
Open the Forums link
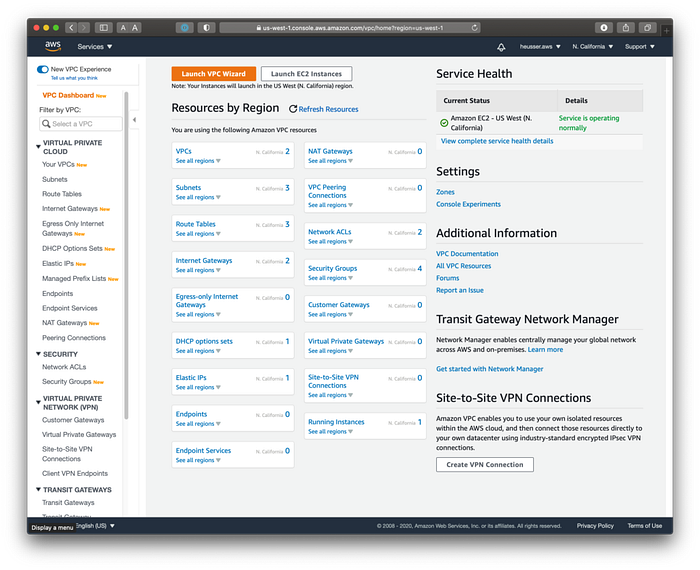(x=447, y=278)
